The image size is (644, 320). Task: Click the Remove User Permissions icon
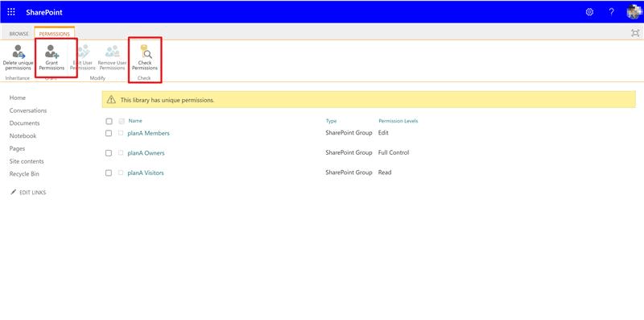(112, 52)
